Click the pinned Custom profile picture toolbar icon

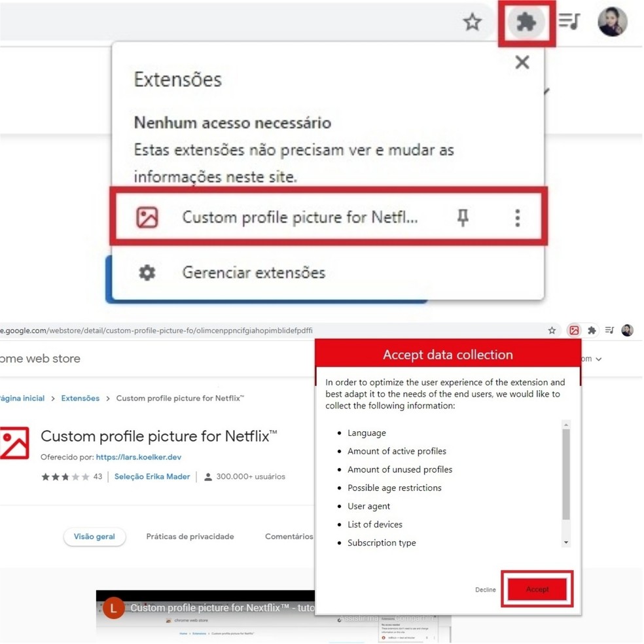pos(574,331)
